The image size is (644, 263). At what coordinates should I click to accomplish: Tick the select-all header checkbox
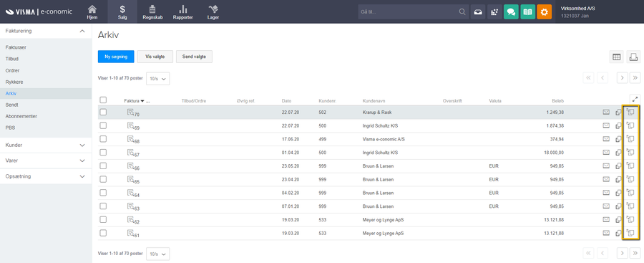tap(103, 100)
